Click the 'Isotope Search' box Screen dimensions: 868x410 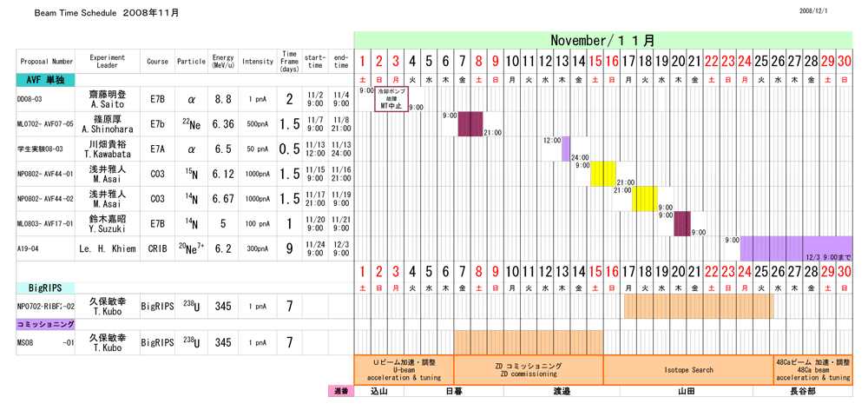coord(688,369)
